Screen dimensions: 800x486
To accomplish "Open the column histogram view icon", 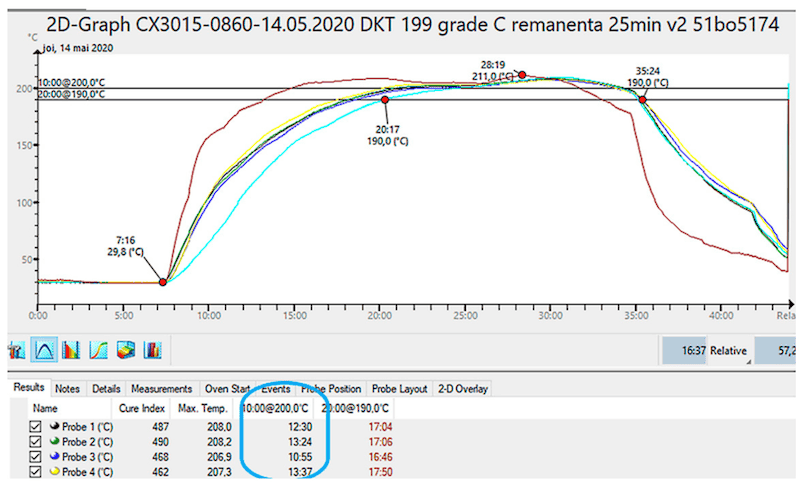I will pyautogui.click(x=153, y=350).
